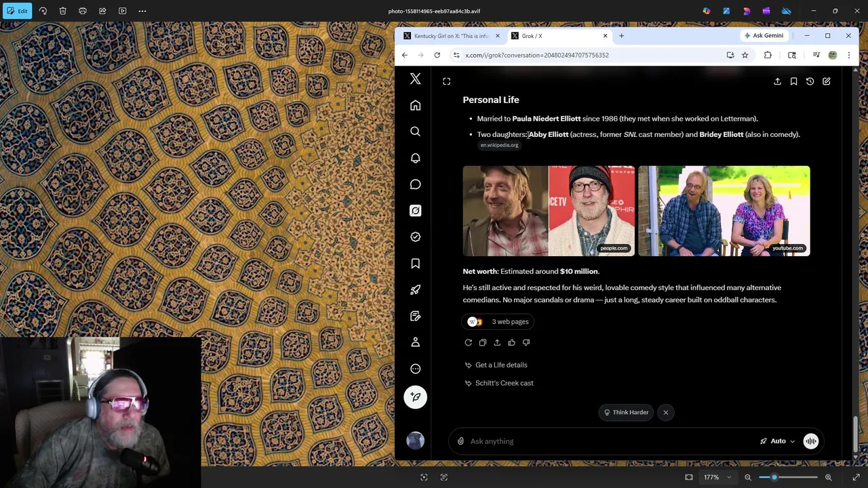Start a new Grok chat
Image resolution: width=868 pixels, height=488 pixels.
tap(827, 81)
